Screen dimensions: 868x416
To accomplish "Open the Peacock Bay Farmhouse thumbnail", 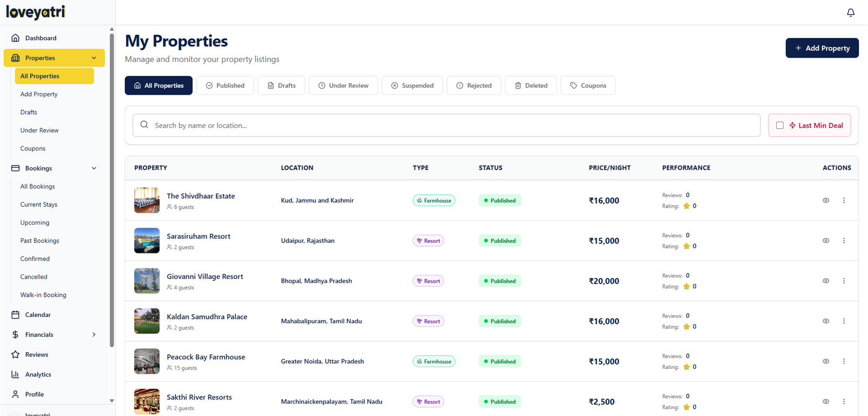I will point(147,361).
